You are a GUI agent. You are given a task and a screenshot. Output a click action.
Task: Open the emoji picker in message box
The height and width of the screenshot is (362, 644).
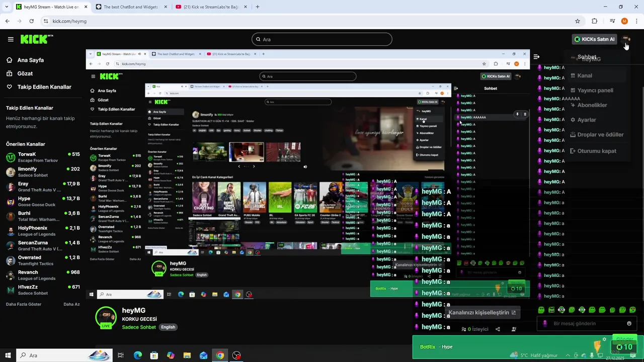click(629, 323)
